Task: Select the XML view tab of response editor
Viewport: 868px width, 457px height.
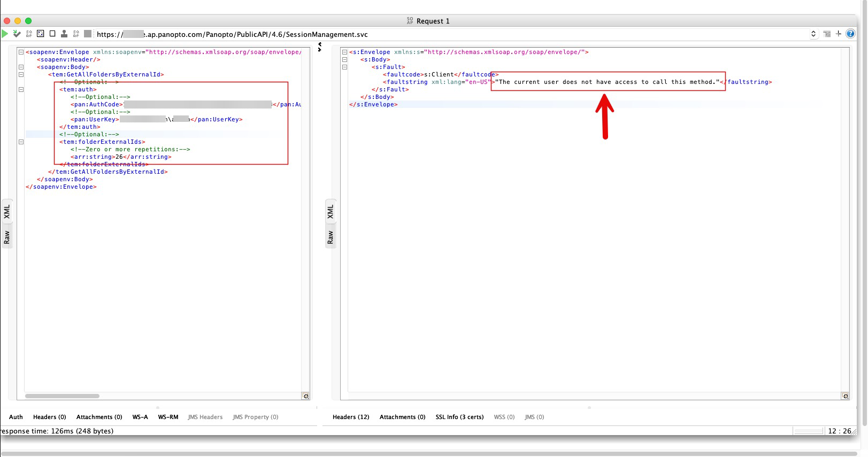Action: pos(331,212)
